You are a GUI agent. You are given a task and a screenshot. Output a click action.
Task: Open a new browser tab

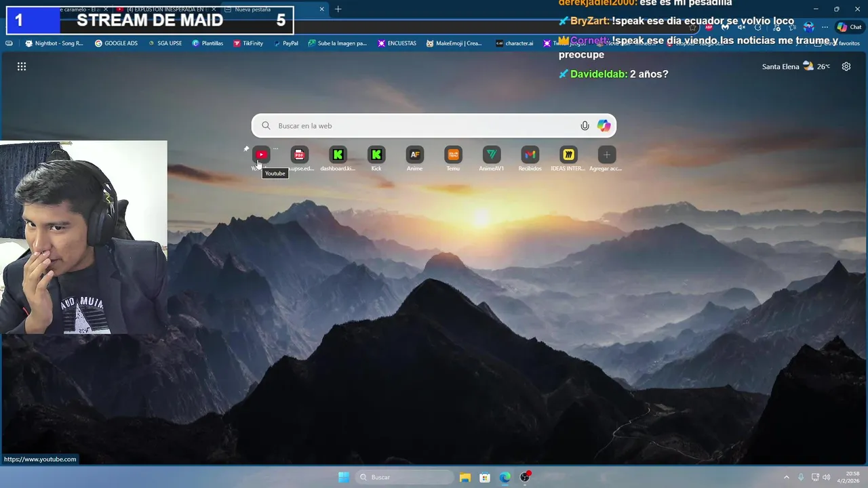click(x=338, y=9)
